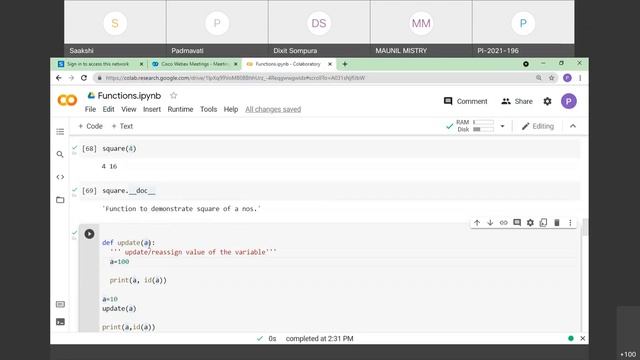
Task: Click the RAM usage bar
Action: pyautogui.click(x=483, y=122)
